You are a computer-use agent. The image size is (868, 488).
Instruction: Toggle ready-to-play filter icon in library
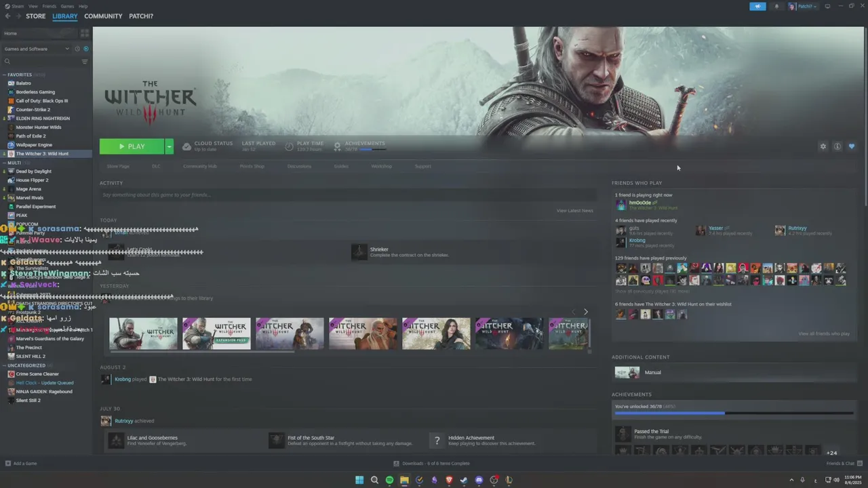tap(85, 49)
